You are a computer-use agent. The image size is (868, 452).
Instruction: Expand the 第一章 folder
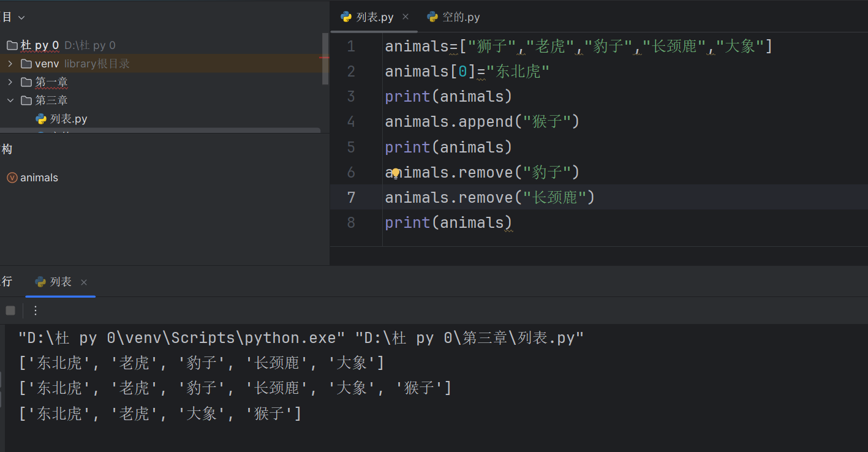tap(10, 82)
